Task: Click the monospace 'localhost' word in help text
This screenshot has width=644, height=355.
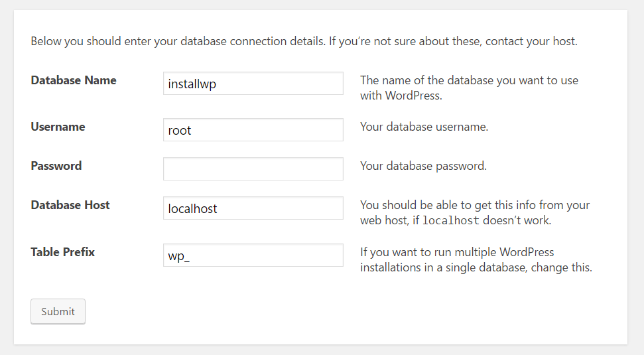Action: point(450,220)
